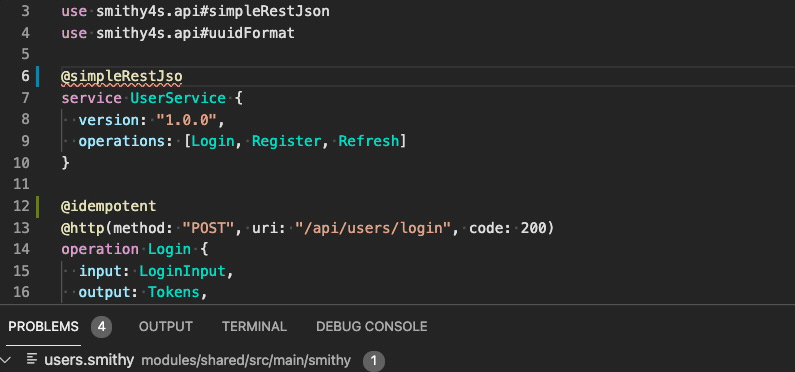Click the problems count badge 4
This screenshot has width=795, height=372.
point(101,326)
